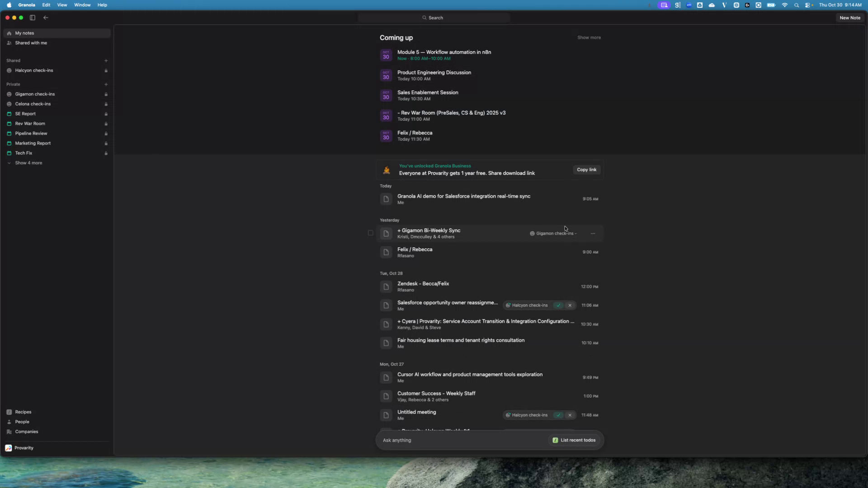Click the Ask anything input field
Image resolution: width=868 pixels, height=488 pixels.
tap(452, 440)
